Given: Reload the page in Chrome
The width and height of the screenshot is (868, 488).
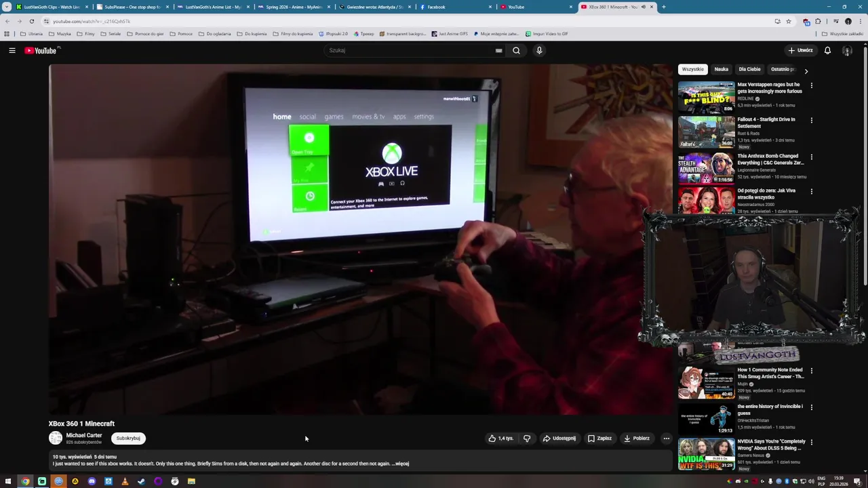Looking at the screenshot, I should point(31,21).
